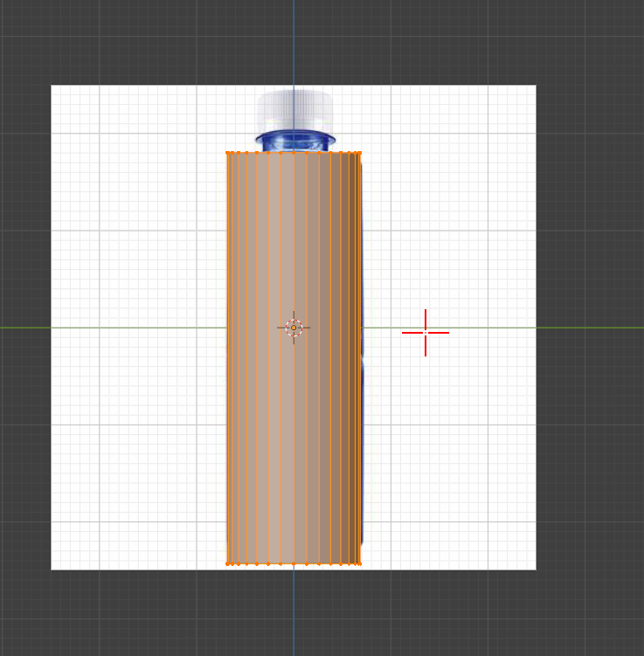Select the top vertex on the blue axis line
Screen dimensions: 644x656
(x=294, y=153)
